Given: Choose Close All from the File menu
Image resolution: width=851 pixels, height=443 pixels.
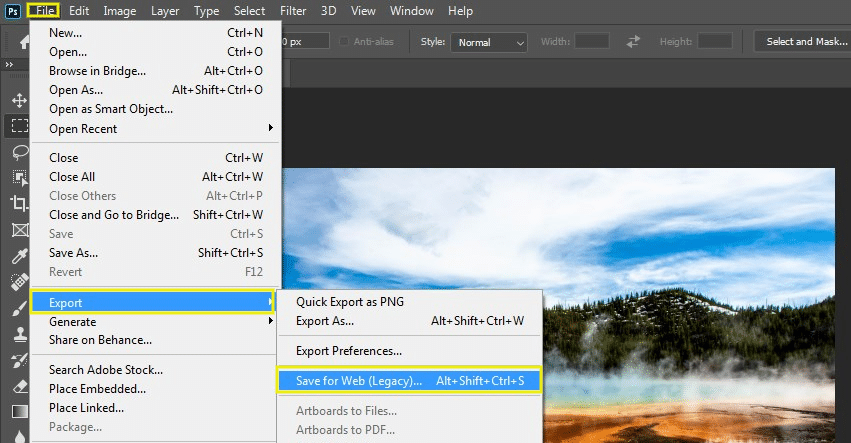Looking at the screenshot, I should pos(156,176).
